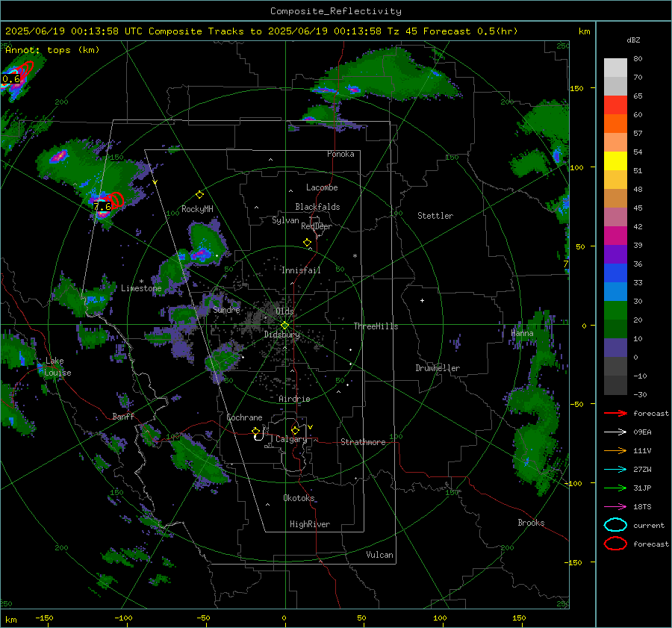This screenshot has height=628, width=672.
Task: Click the Brooks city label
Action: coord(531,523)
